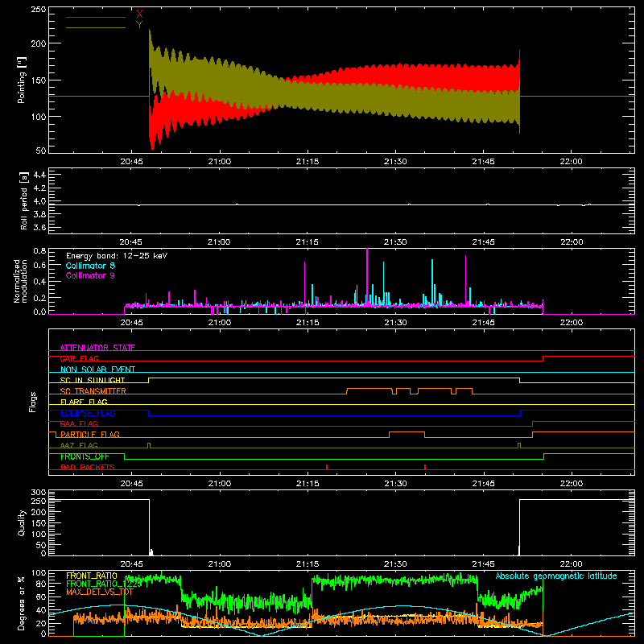Select the Degrees or % axis title
Screen dimensions: 644x644
click(22, 603)
